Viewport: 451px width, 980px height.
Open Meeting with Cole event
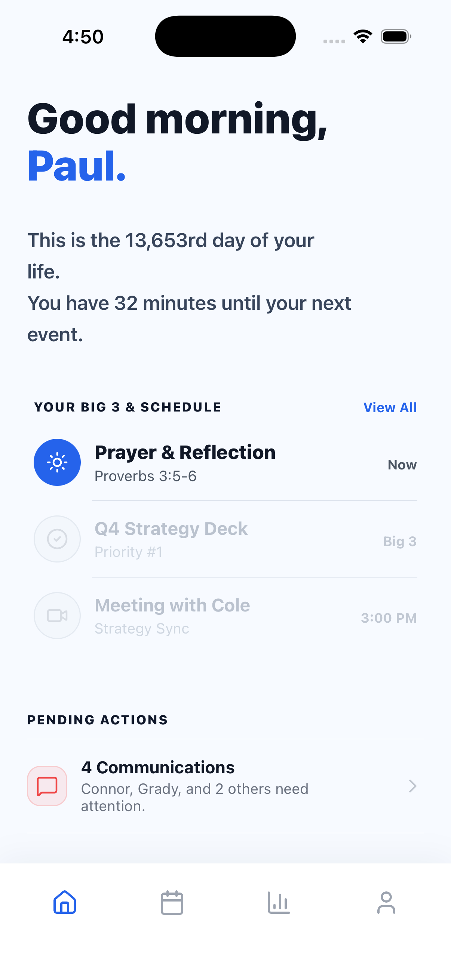click(172, 605)
